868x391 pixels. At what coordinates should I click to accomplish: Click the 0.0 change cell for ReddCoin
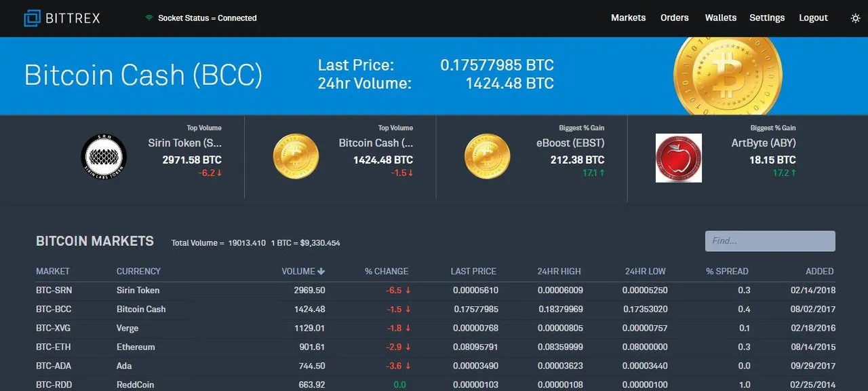399,384
